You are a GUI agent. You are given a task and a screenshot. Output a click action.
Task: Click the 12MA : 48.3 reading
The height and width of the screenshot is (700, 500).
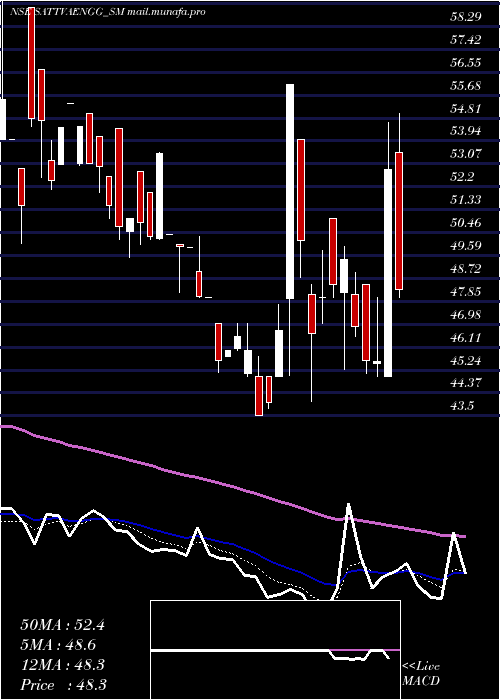tap(62, 665)
